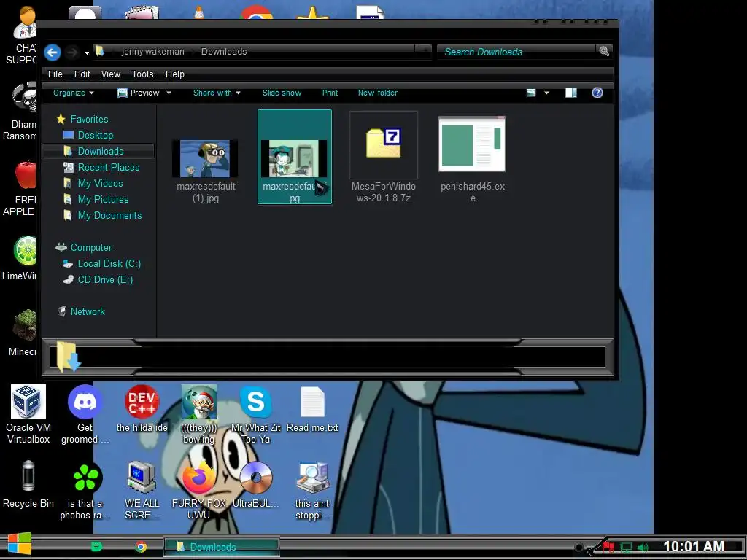The width and height of the screenshot is (747, 560).
Task: Open the Help menu
Action: 175,74
